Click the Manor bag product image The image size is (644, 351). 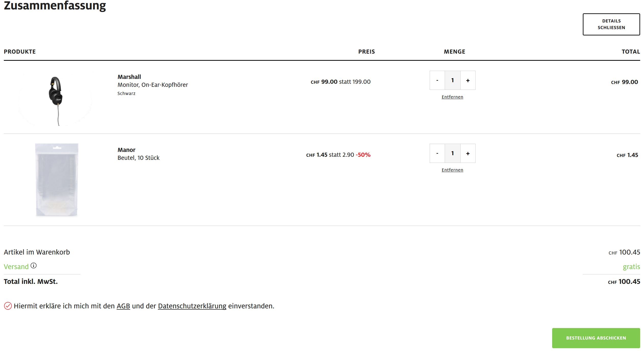[57, 180]
